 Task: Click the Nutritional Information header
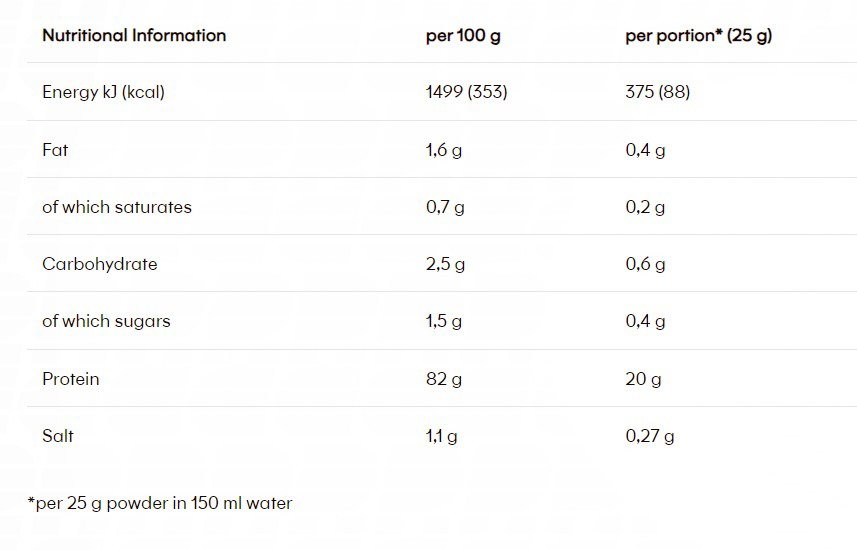[134, 35]
